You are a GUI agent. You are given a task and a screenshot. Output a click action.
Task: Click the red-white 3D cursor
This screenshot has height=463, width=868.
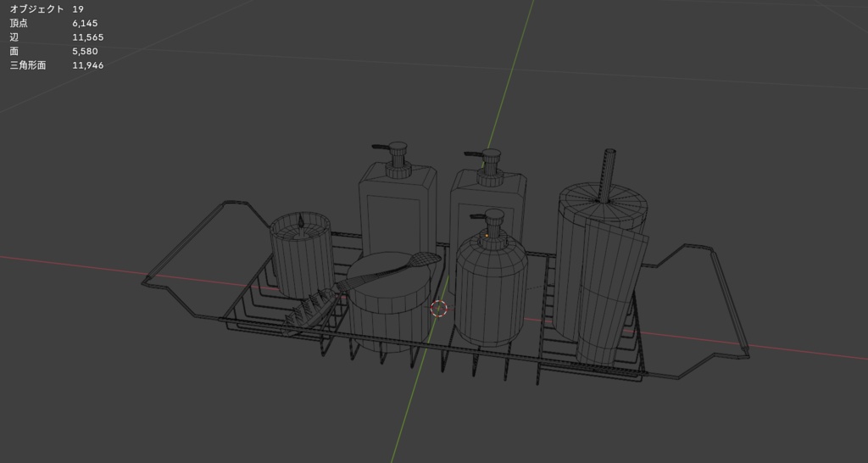439,309
